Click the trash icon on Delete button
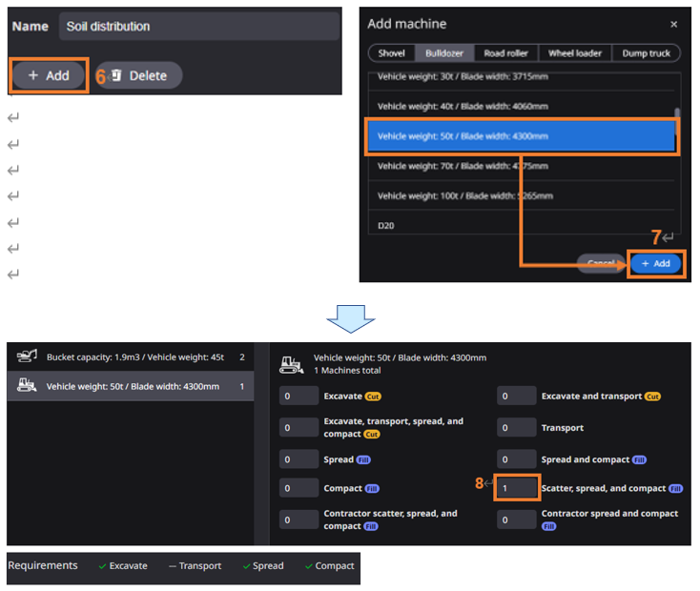Image resolution: width=700 pixels, height=591 pixels. pyautogui.click(x=116, y=75)
